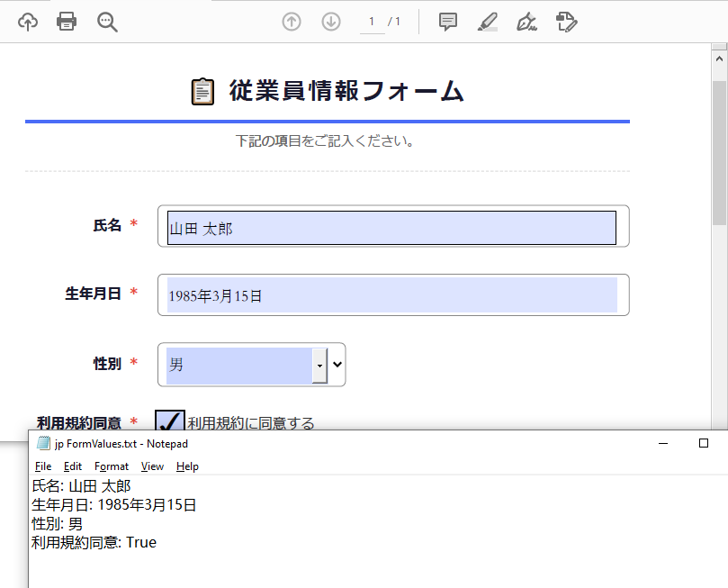Click the '生年月日: 1985年3月15日' line in Notepad

click(113, 505)
